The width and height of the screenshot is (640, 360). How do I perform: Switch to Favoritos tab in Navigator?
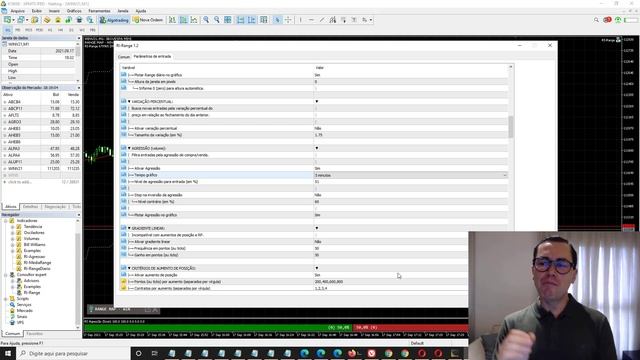pyautogui.click(x=35, y=334)
